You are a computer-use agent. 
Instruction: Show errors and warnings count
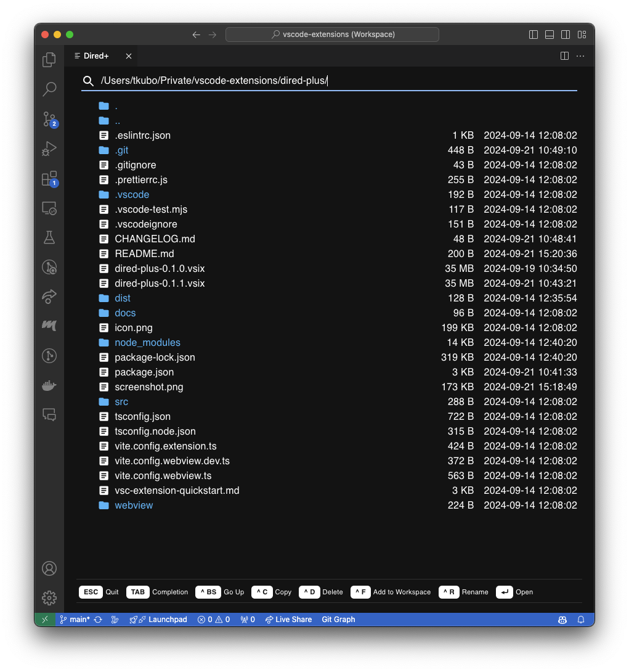(214, 619)
